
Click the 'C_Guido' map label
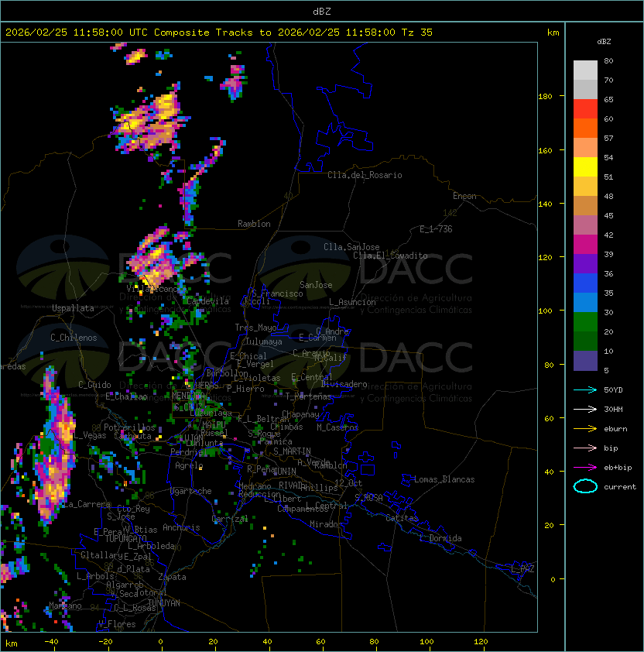coord(94,385)
